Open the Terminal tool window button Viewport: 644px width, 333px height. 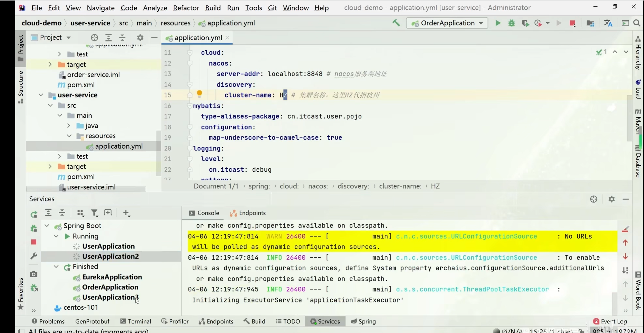[x=135, y=321]
